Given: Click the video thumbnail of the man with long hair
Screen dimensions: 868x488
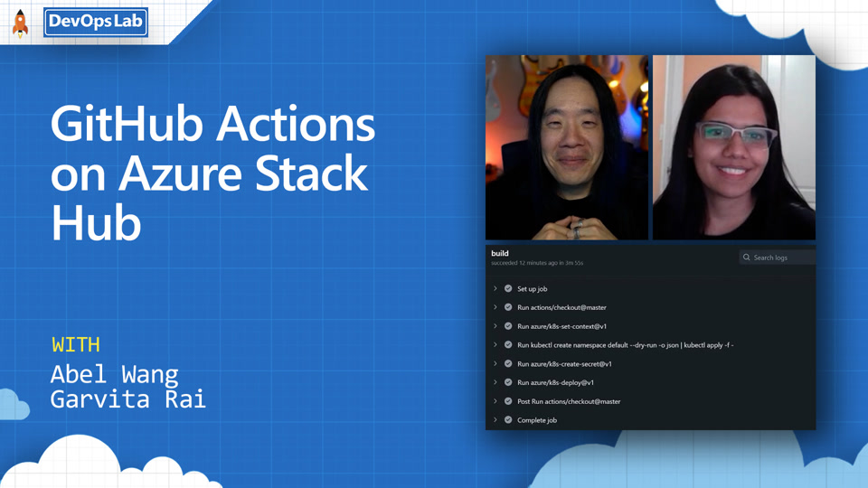Looking at the screenshot, I should [567, 147].
